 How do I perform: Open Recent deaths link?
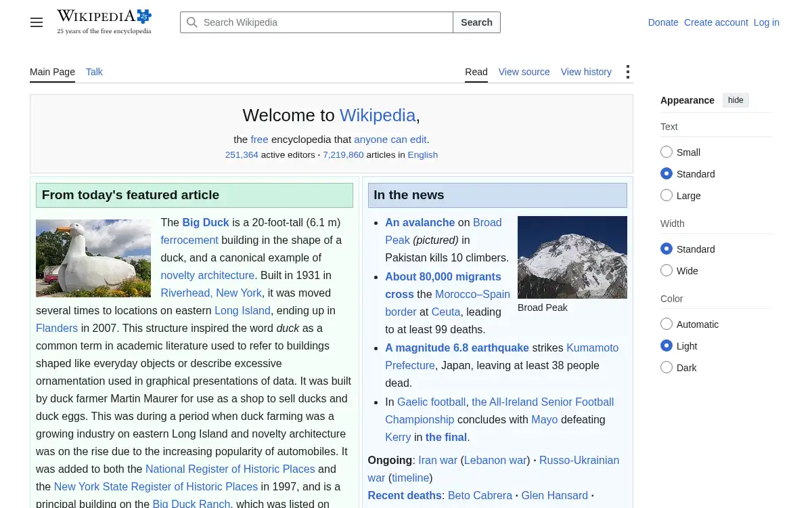click(x=405, y=495)
